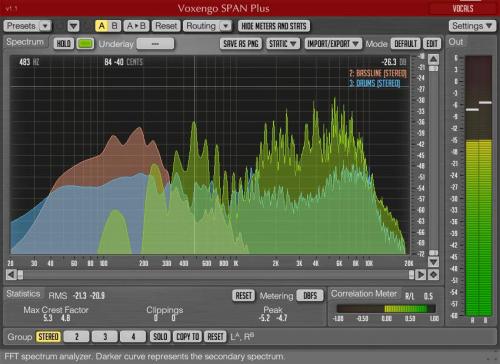
Task: Toggle the green spectrum enable button
Action: tap(85, 44)
